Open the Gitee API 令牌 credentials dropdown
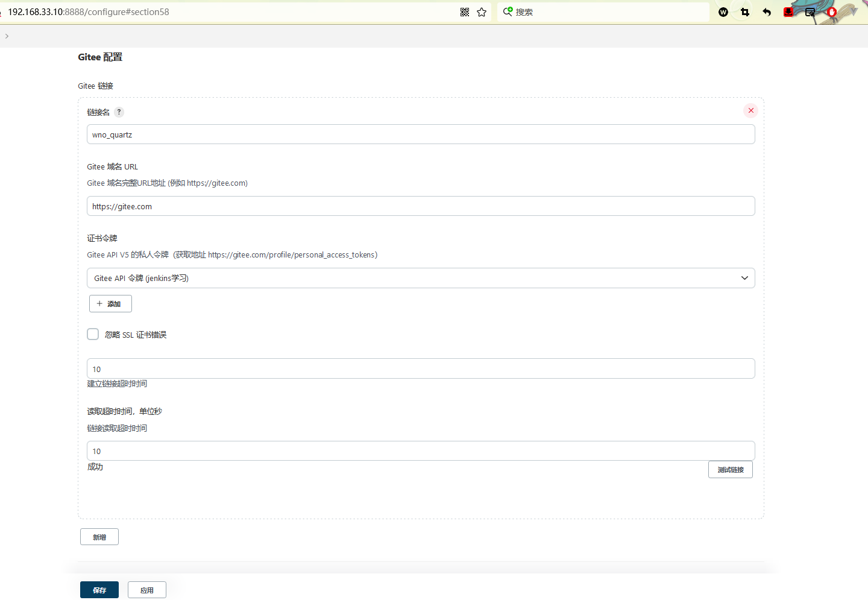This screenshot has width=868, height=600. [421, 278]
